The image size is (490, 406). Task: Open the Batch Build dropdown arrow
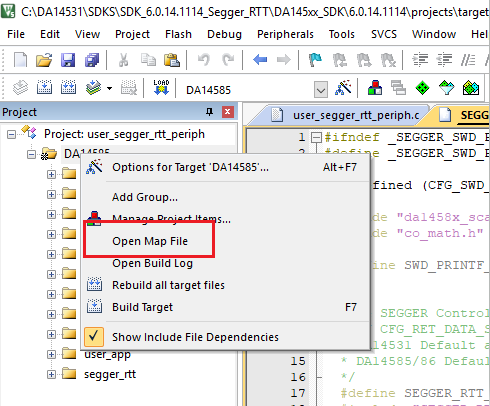click(109, 89)
